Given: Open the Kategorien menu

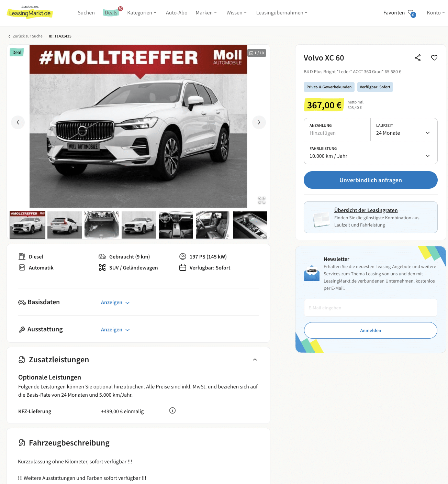Looking at the screenshot, I should (142, 13).
